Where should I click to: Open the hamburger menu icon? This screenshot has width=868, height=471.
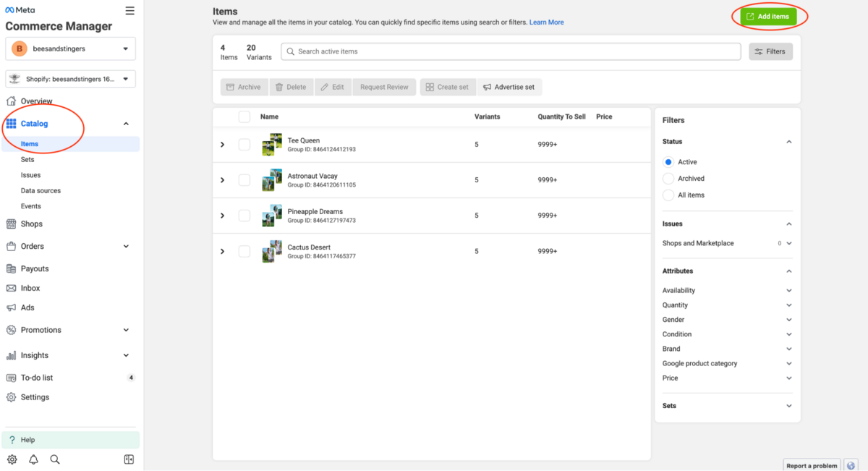pyautogui.click(x=129, y=11)
